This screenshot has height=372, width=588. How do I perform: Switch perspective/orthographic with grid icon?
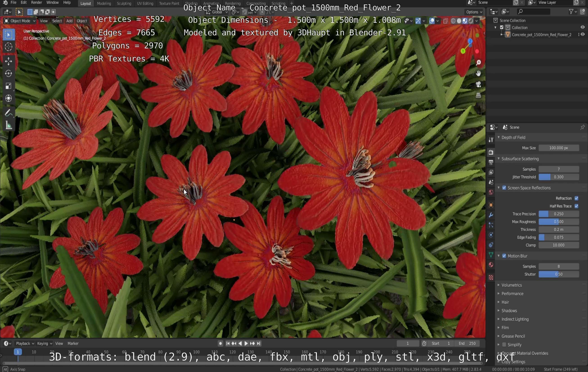tap(478, 95)
